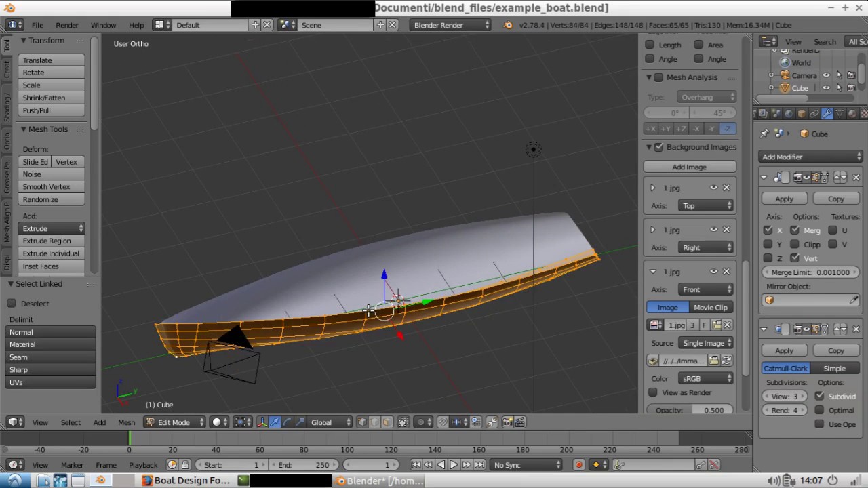Open file browser for image path
The width and height of the screenshot is (868, 488).
point(713,361)
